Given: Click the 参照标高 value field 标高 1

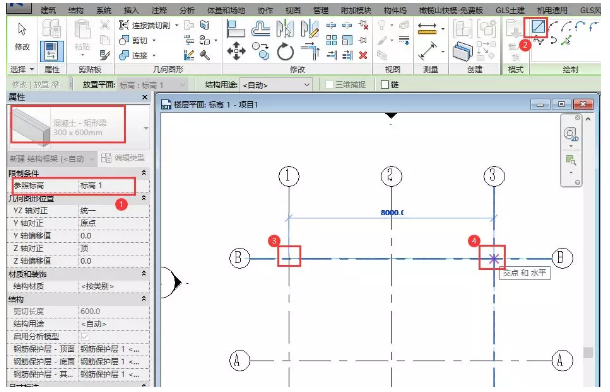Looking at the screenshot, I should click(113, 186).
